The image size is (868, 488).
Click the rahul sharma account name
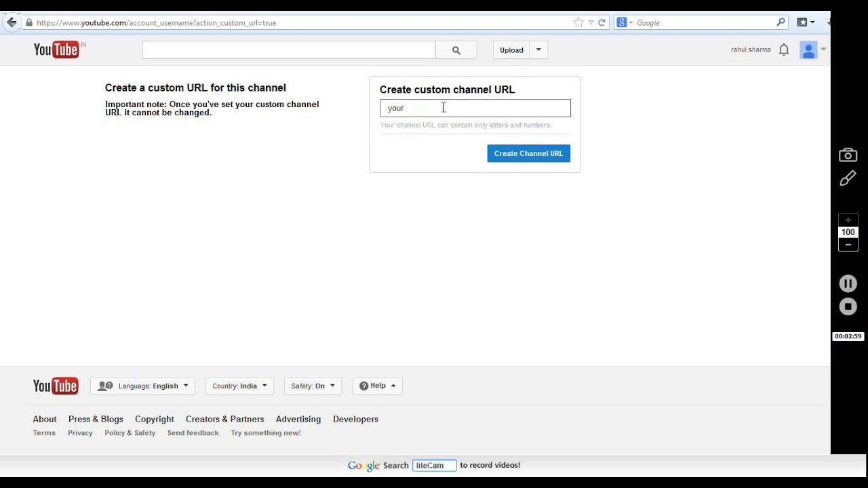tap(751, 49)
